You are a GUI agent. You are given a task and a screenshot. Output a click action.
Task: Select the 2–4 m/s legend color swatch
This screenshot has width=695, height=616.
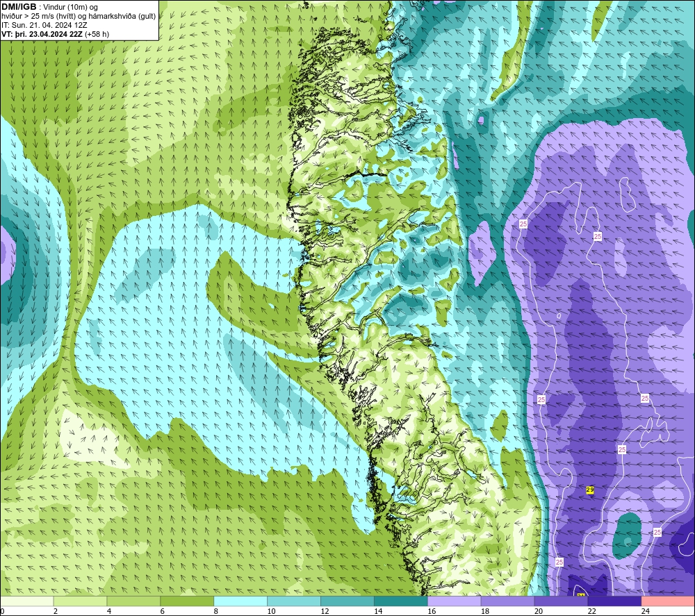80,601
